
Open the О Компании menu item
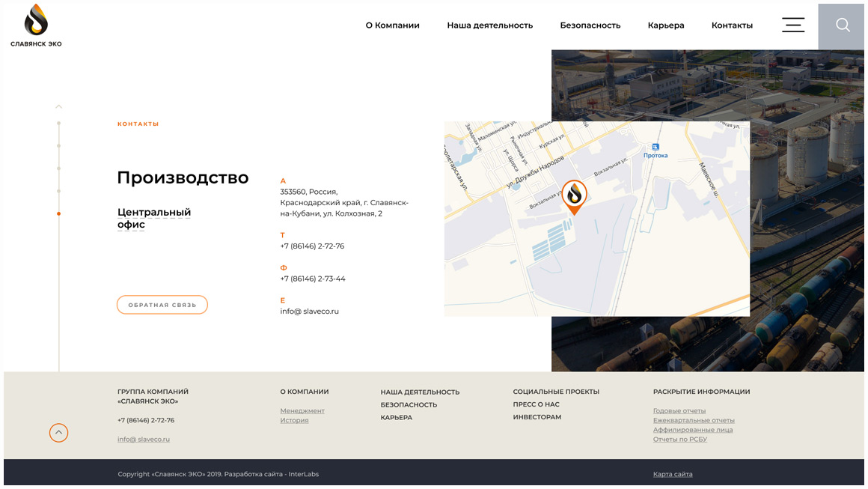click(x=393, y=25)
